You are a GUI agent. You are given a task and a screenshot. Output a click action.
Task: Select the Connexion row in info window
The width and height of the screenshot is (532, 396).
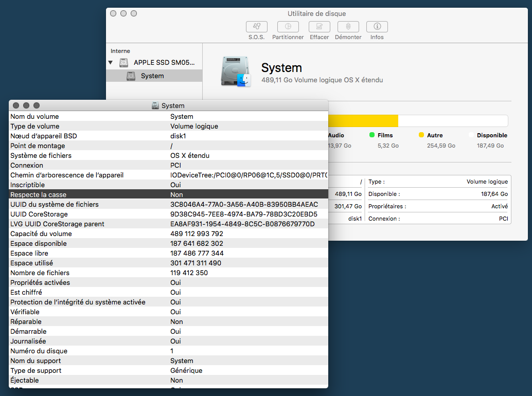(x=168, y=165)
